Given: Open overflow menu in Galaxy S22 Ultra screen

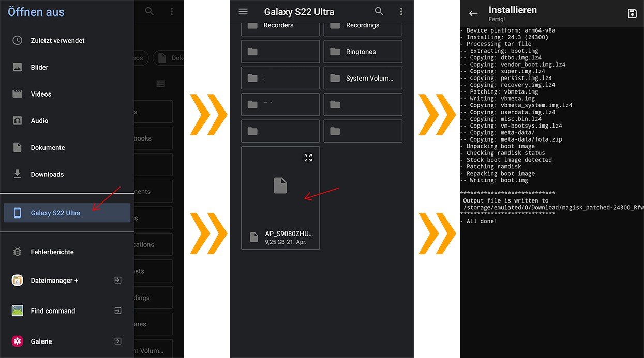Looking at the screenshot, I should (401, 11).
